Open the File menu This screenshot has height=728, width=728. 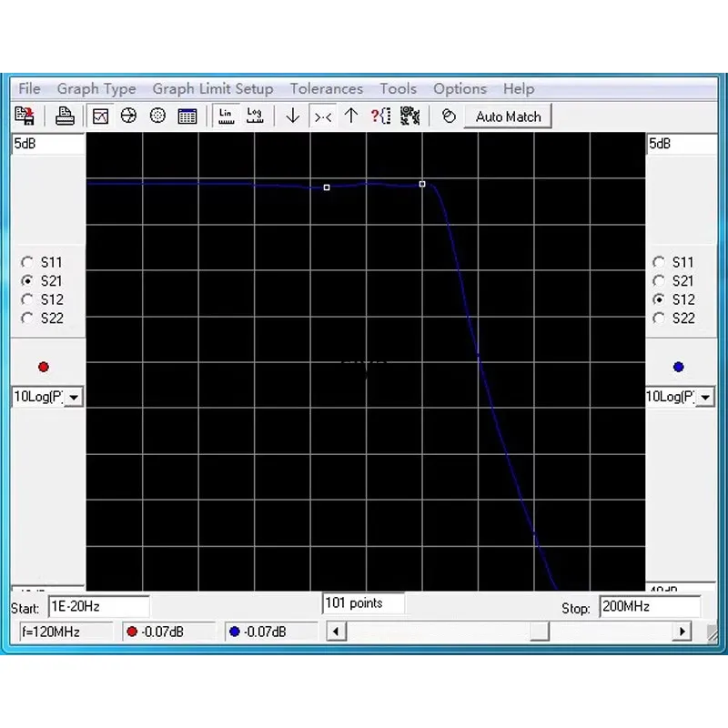[29, 88]
